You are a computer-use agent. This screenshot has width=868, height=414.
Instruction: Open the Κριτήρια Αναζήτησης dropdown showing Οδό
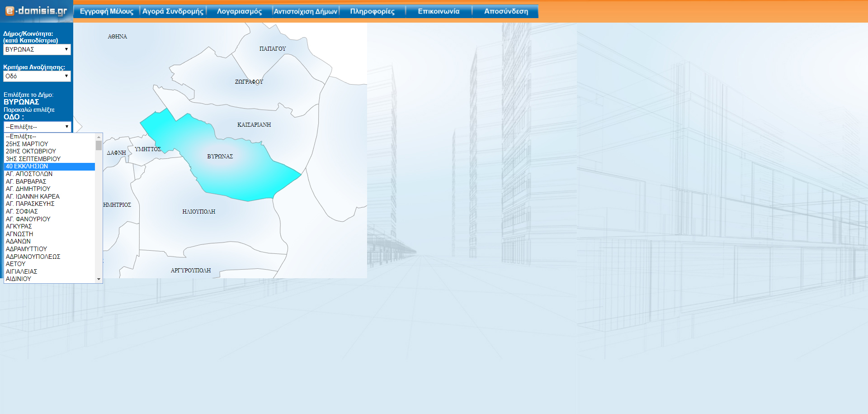[37, 76]
